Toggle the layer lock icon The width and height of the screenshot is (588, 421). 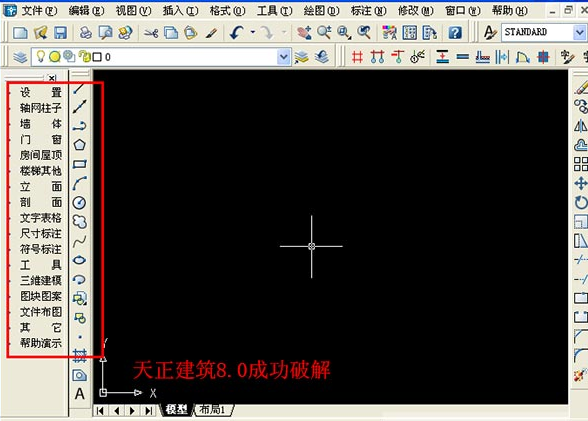(x=84, y=57)
